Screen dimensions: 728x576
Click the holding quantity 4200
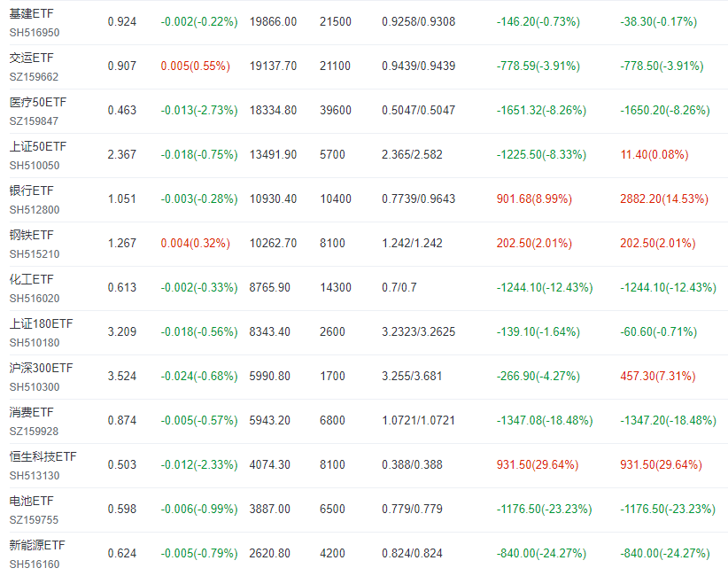pyautogui.click(x=332, y=553)
